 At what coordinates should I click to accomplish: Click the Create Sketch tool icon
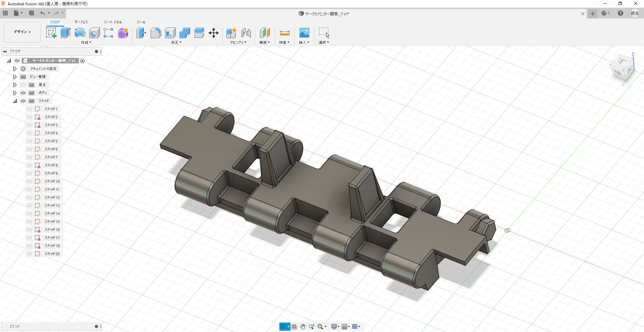51,33
